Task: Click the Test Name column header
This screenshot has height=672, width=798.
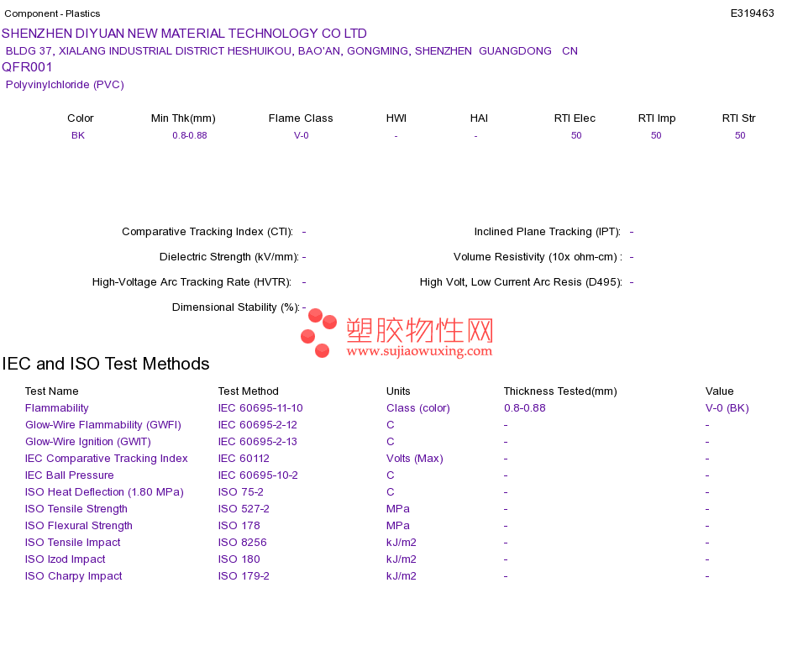Action: coord(52,391)
